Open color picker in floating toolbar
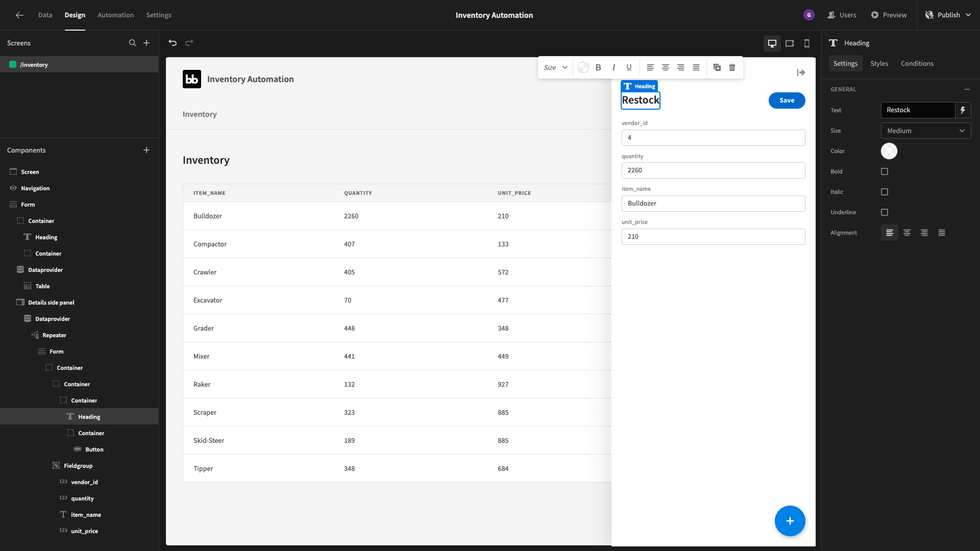Screen dimensions: 980x551 coord(583,67)
